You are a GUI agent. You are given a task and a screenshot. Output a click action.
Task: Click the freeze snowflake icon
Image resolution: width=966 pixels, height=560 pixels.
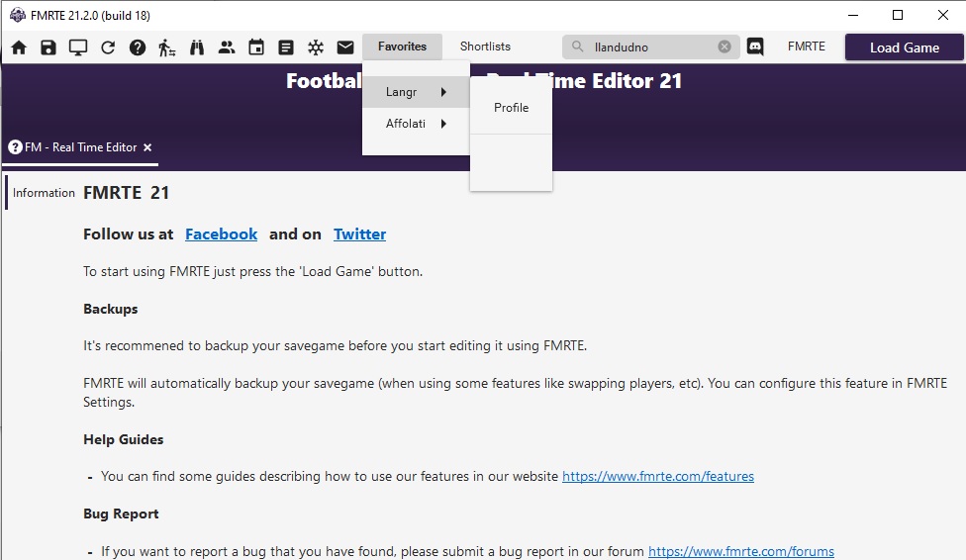[x=316, y=47]
